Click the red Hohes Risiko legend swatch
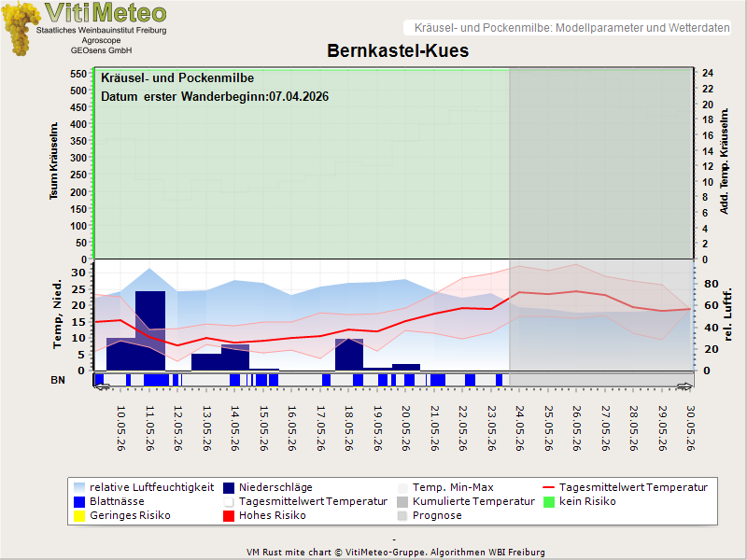Viewport: 747px width, 560px height. 229,516
